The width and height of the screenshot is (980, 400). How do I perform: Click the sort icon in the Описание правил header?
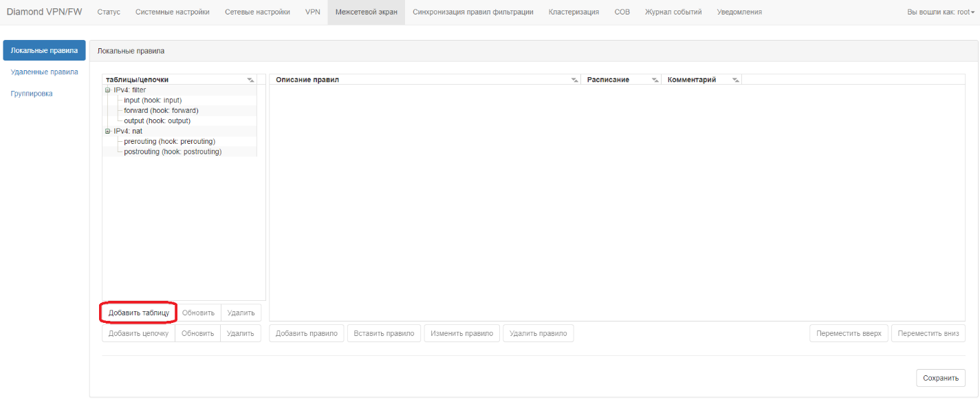[574, 80]
